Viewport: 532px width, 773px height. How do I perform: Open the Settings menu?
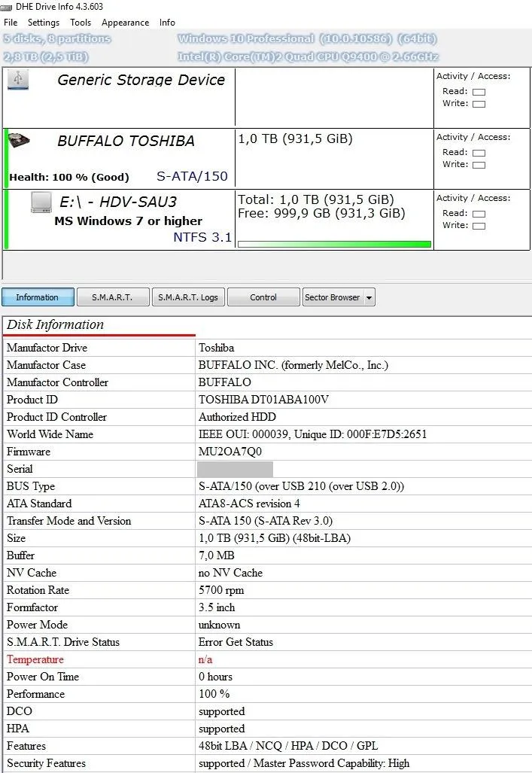[x=44, y=22]
